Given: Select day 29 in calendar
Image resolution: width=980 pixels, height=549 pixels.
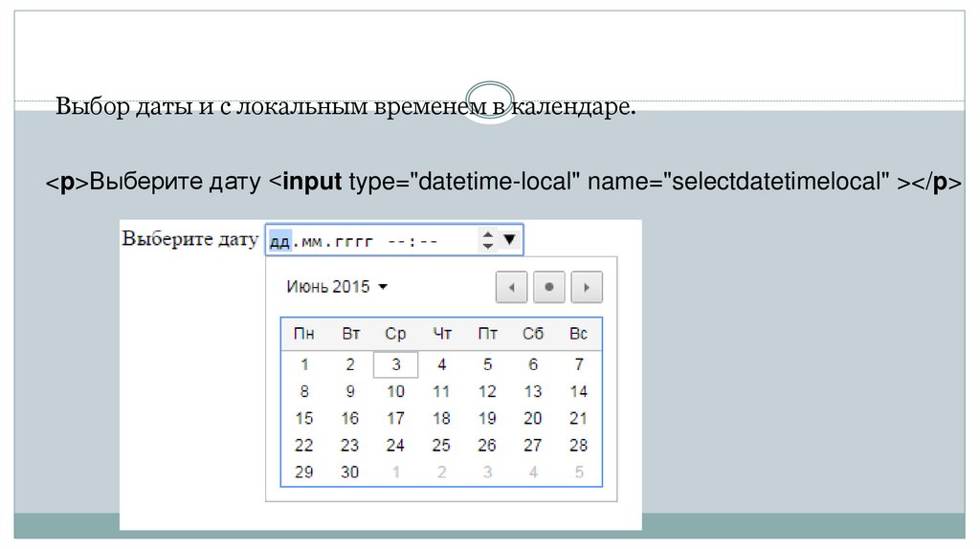Looking at the screenshot, I should (304, 472).
